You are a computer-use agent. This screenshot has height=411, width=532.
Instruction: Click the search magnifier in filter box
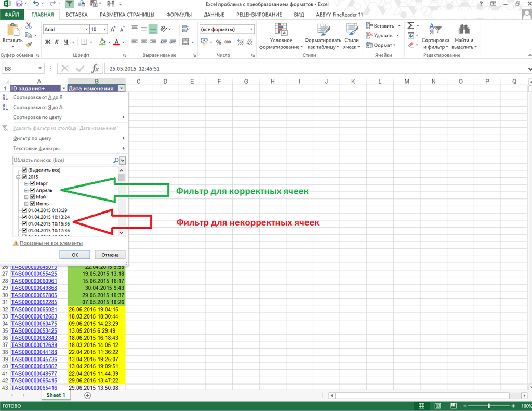pyautogui.click(x=116, y=160)
